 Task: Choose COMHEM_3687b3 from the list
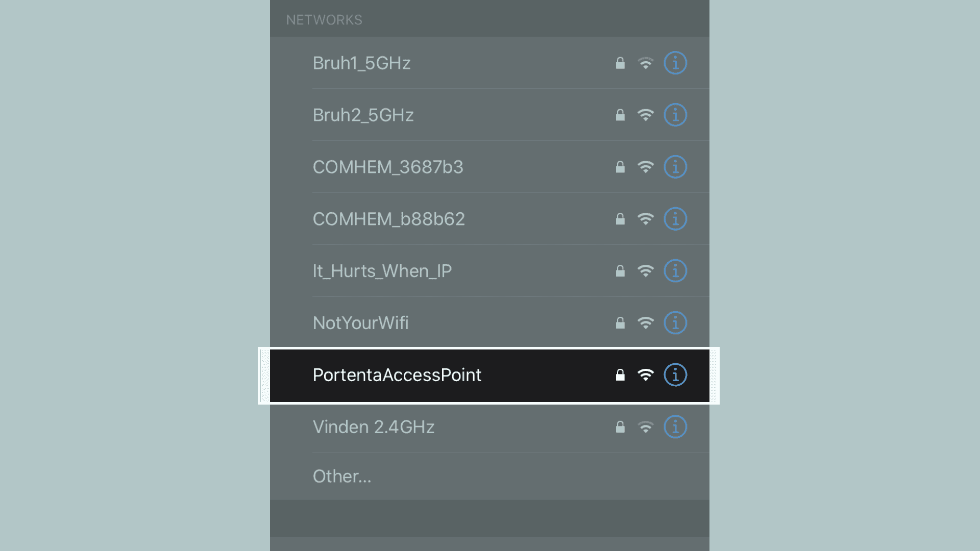pyautogui.click(x=388, y=167)
